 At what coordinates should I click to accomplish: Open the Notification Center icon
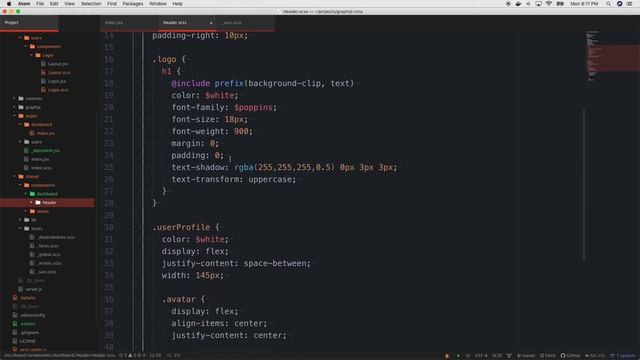[630, 4]
